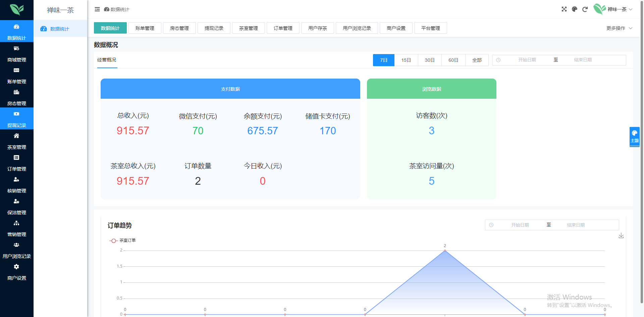
Task: Click 开始日期 field in overview date range
Action: coord(527,60)
